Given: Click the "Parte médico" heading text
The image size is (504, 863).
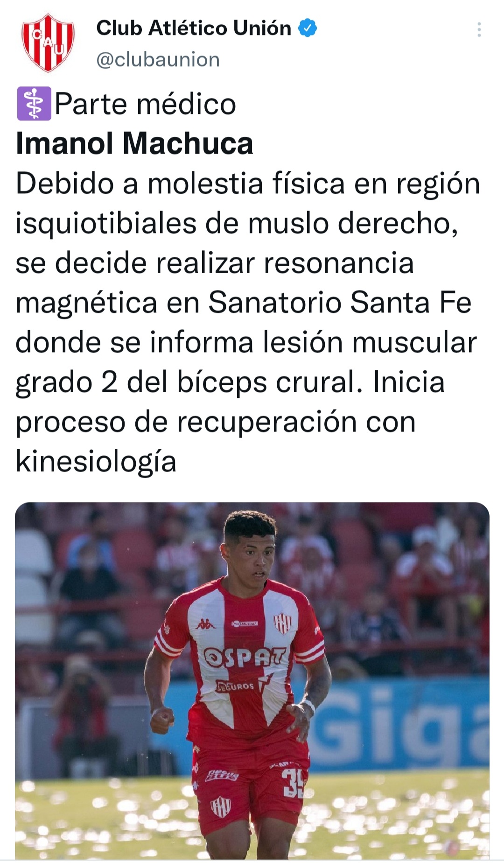Looking at the screenshot, I should click(x=145, y=104).
